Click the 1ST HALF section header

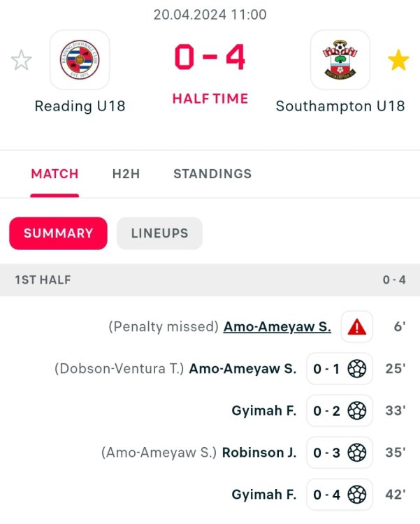click(43, 280)
